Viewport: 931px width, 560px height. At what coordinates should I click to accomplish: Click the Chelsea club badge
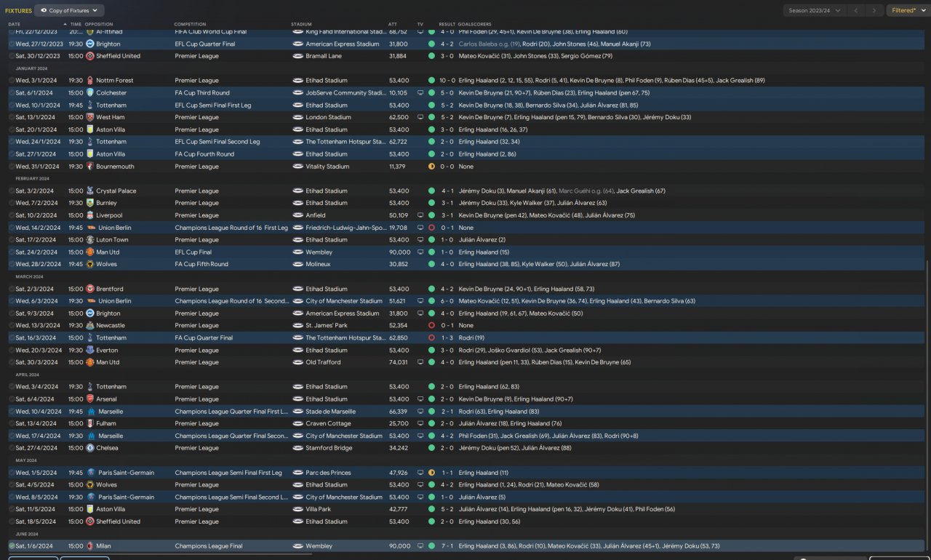coord(90,448)
